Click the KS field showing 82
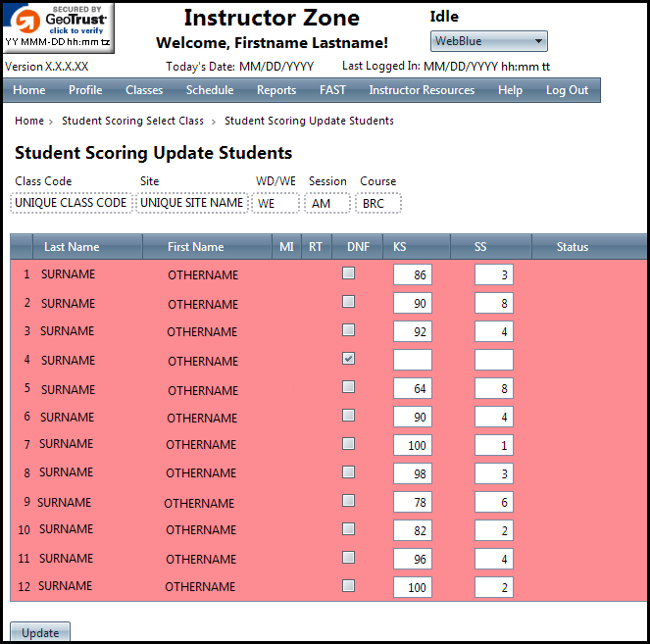Image resolution: width=650 pixels, height=644 pixels. (x=413, y=530)
